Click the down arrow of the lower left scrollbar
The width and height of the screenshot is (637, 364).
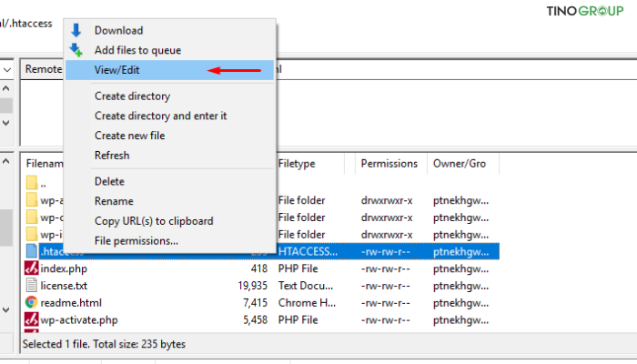[x=6, y=310]
